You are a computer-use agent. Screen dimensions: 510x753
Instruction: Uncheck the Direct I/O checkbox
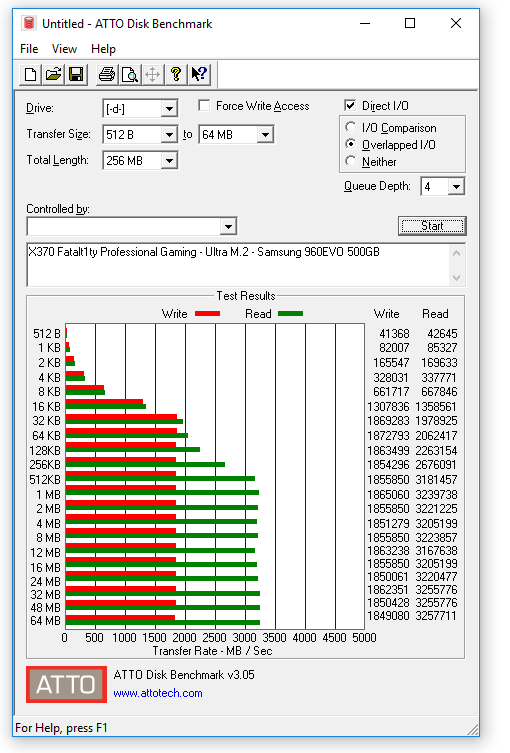(x=350, y=105)
